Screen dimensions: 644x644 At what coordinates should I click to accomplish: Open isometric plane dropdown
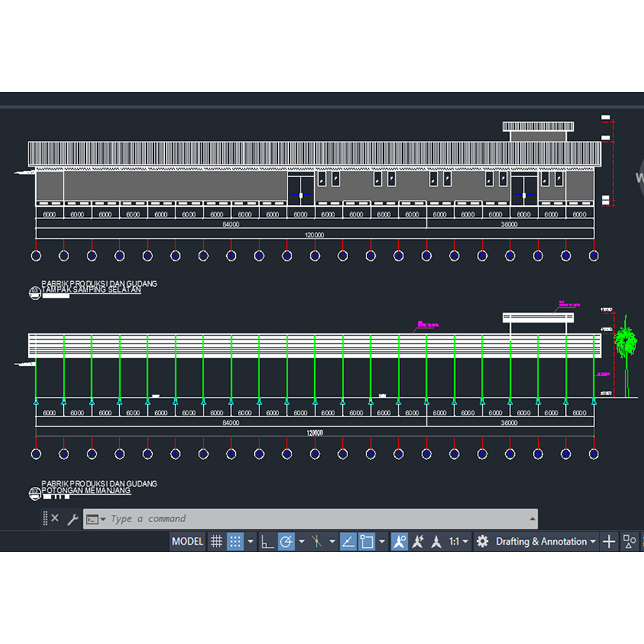click(332, 542)
